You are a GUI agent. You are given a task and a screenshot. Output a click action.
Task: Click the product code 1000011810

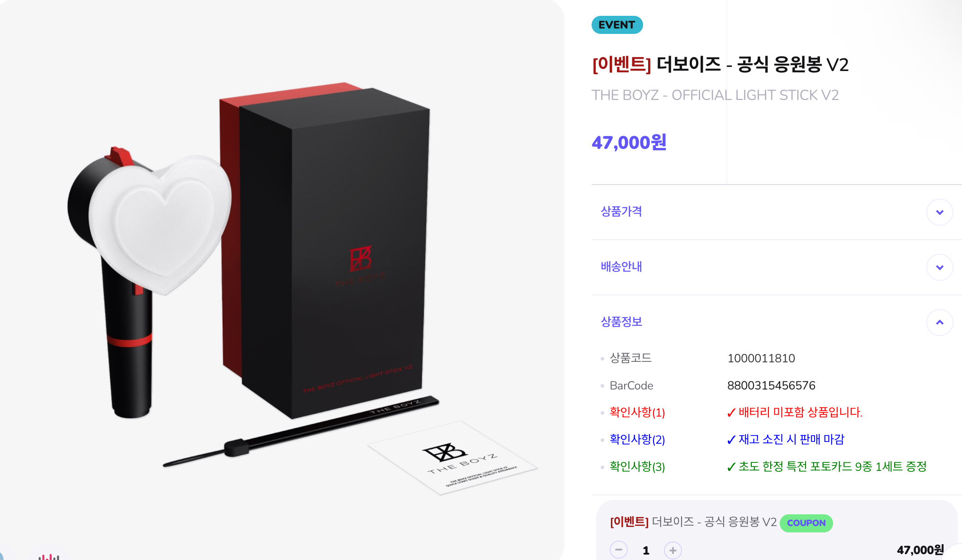761,358
